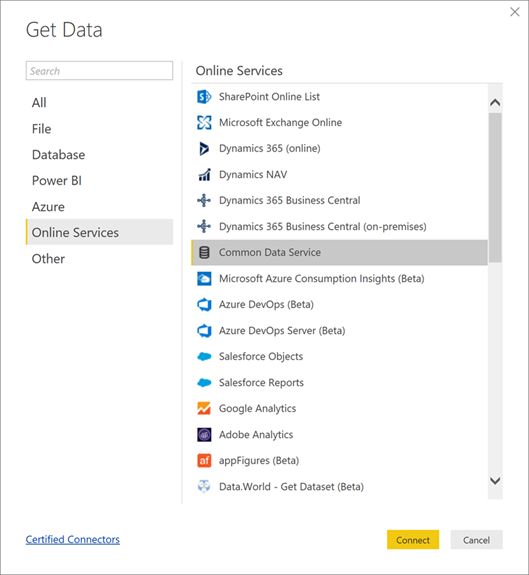Choose the appFigures (Beta) icon
Viewport: 529px width, 575px height.
204,461
